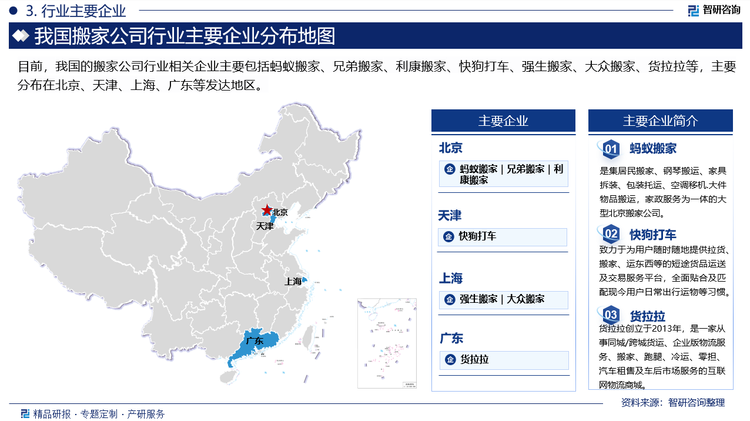Click the 快狗打车 profile title
The width and height of the screenshot is (750, 421).
652,234
